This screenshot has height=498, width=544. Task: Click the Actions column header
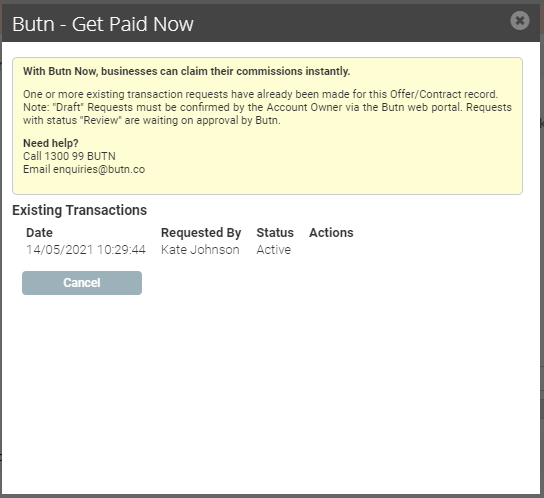(331, 233)
